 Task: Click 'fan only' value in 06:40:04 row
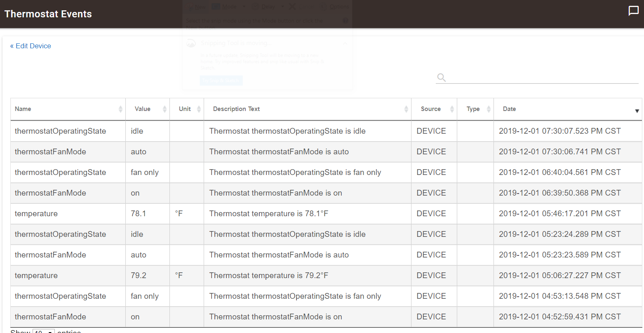pos(145,172)
